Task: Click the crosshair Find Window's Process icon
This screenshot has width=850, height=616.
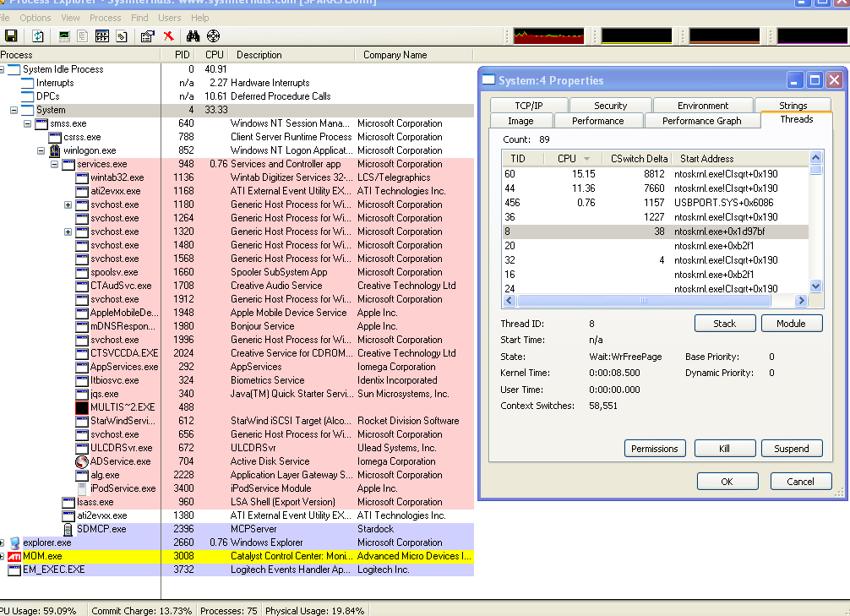Action: (213, 36)
